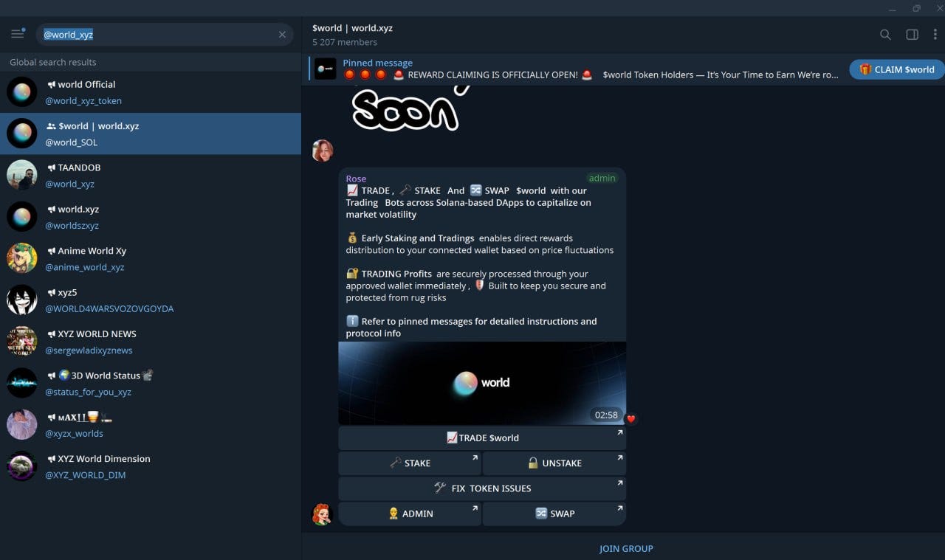Click the wrench icon on FIX TOKEN ISSUES
The height and width of the screenshot is (560, 945).
(x=440, y=488)
